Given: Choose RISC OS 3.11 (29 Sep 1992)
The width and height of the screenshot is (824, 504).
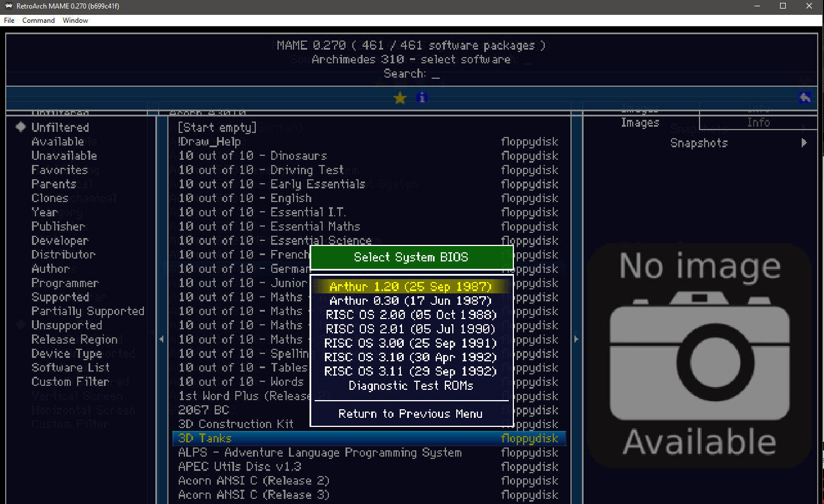Looking at the screenshot, I should (x=411, y=372).
